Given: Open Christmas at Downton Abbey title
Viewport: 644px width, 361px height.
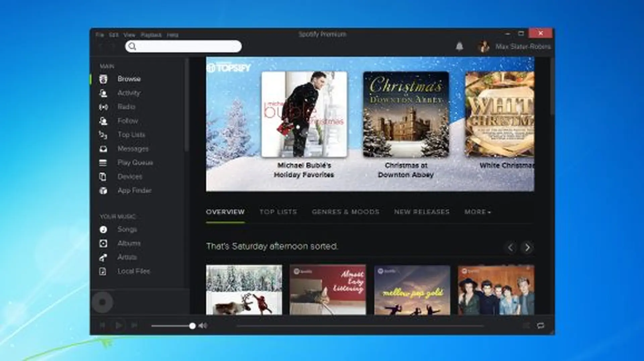Looking at the screenshot, I should click(x=406, y=170).
